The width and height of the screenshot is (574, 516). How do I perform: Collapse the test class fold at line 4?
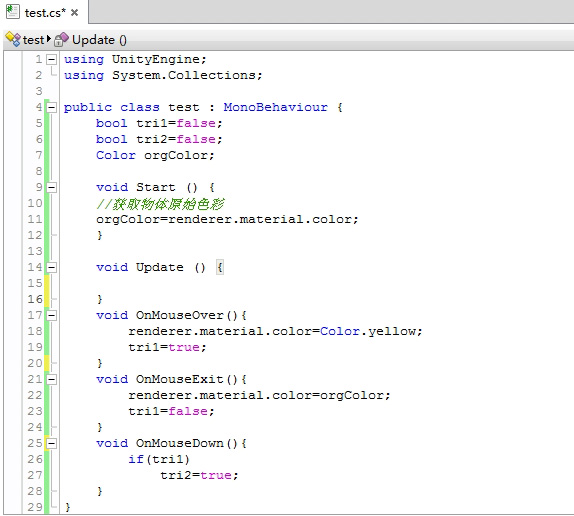coord(52,108)
